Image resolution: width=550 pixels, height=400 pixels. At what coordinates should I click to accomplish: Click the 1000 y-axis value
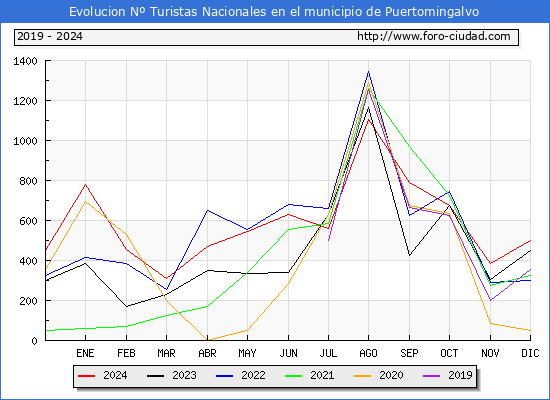[25, 141]
